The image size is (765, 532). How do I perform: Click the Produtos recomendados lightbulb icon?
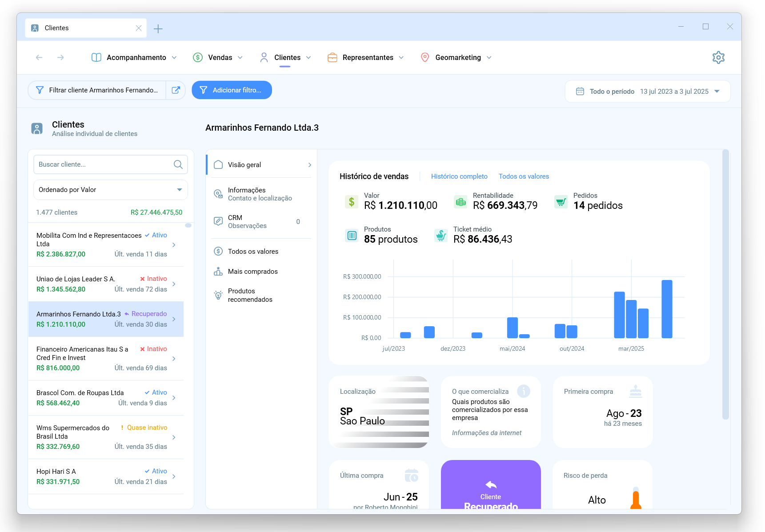tap(218, 295)
